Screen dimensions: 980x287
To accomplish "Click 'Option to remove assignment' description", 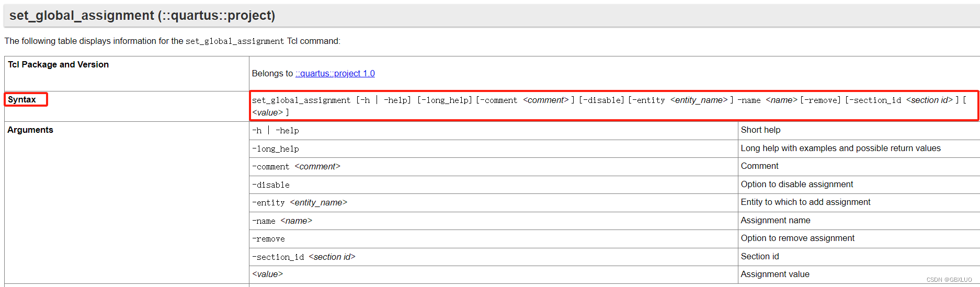I will tap(797, 238).
